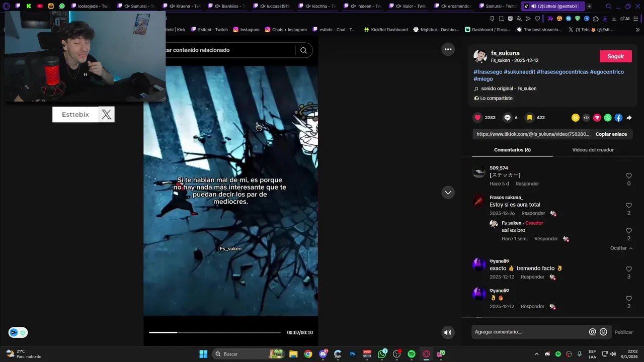Open the emoji picker in comment box

[603, 332]
